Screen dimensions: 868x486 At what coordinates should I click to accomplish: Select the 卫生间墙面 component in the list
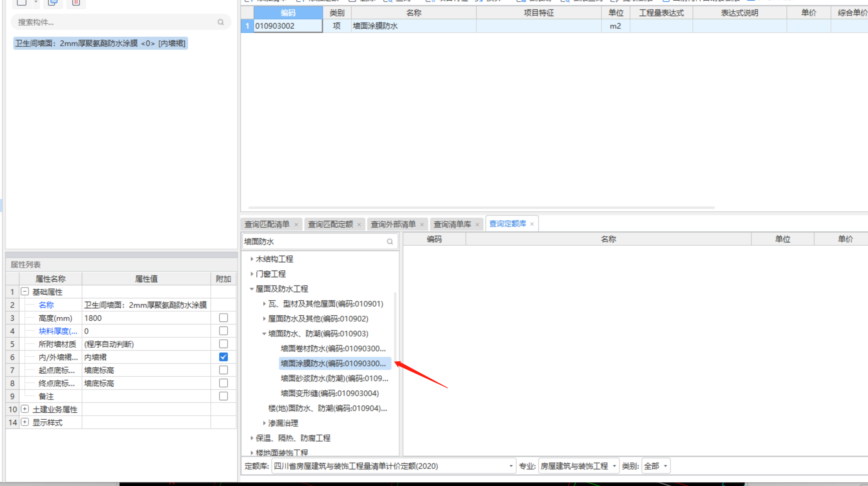[x=100, y=43]
